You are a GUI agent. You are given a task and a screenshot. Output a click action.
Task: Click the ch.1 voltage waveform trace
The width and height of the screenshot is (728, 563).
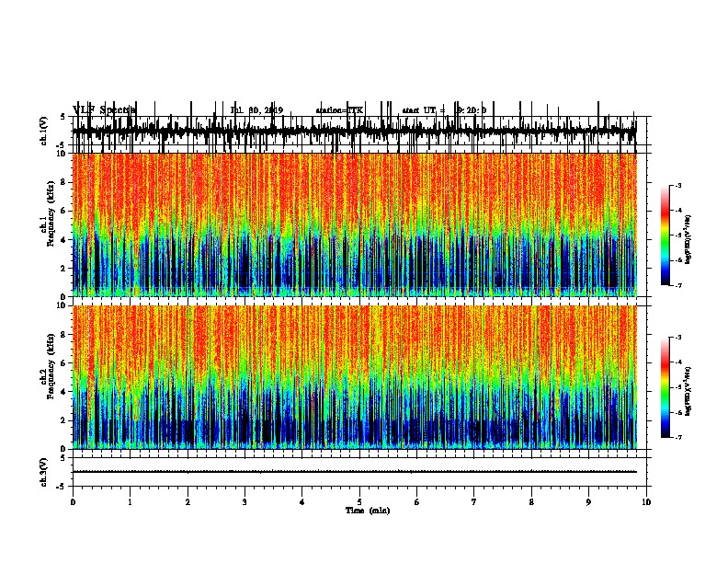point(354,132)
